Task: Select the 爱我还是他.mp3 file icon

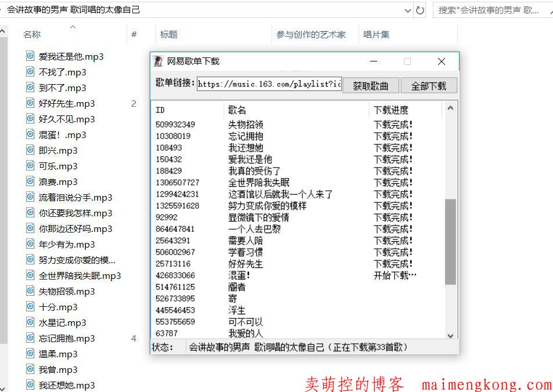Action: point(30,56)
